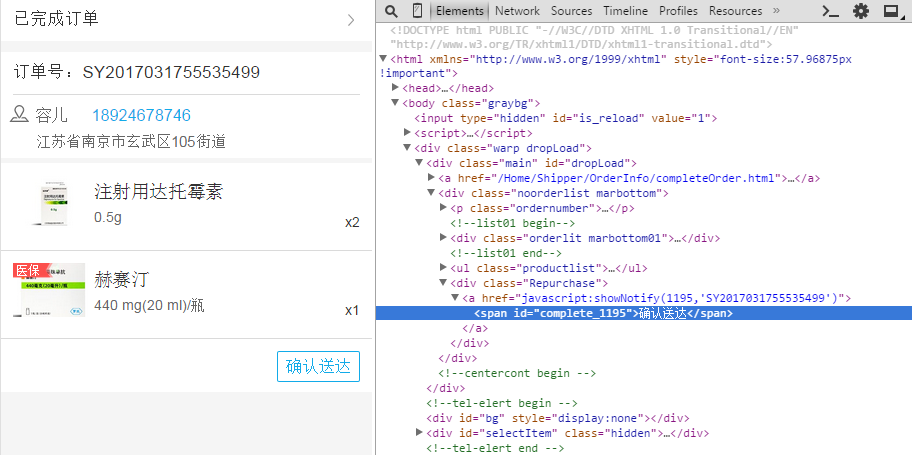912x455 pixels.
Task: Collapse the html root node
Action: pos(383,58)
